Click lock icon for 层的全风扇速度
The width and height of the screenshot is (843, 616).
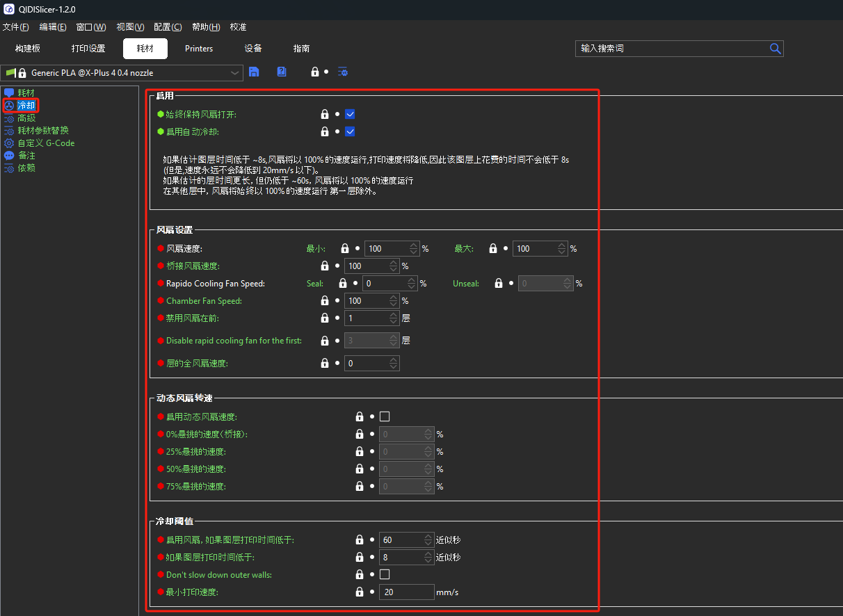[x=324, y=363]
